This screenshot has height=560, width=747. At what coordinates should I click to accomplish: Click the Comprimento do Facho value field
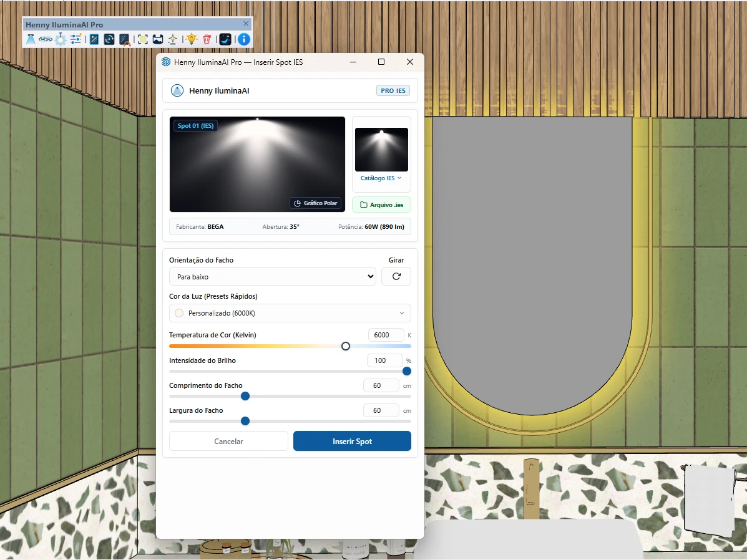381,385
